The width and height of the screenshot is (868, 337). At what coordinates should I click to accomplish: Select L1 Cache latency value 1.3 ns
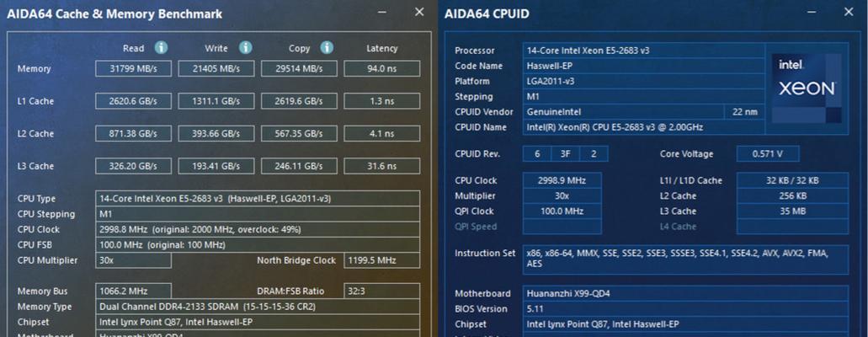coord(382,101)
